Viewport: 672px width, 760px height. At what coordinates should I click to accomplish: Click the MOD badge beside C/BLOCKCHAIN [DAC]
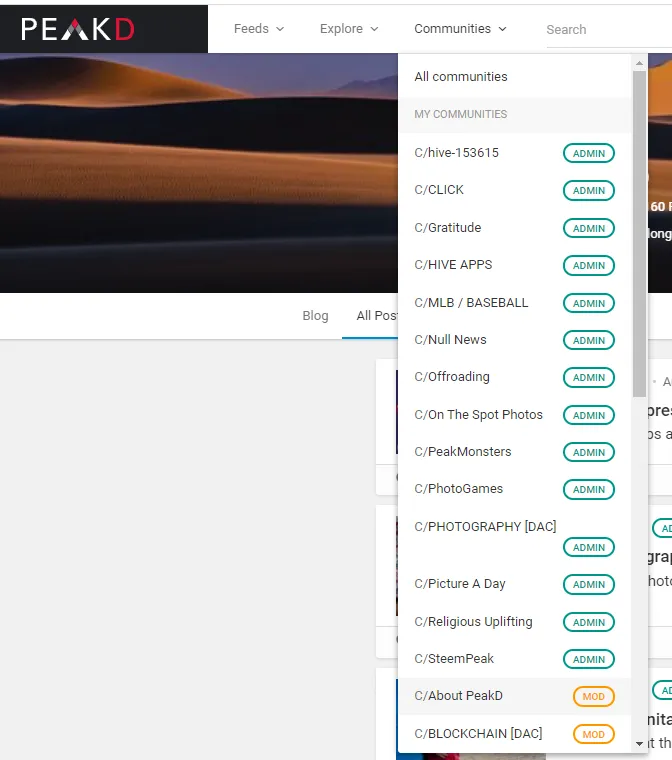pos(593,734)
